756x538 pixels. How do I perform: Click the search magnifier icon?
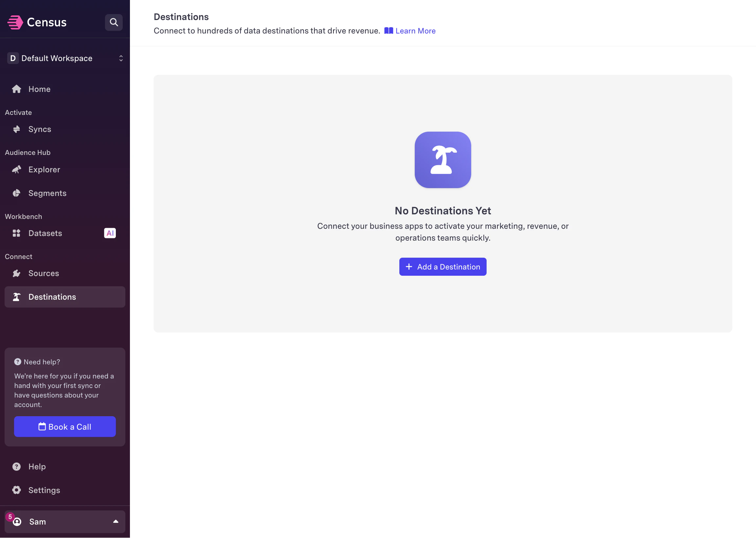pyautogui.click(x=114, y=22)
